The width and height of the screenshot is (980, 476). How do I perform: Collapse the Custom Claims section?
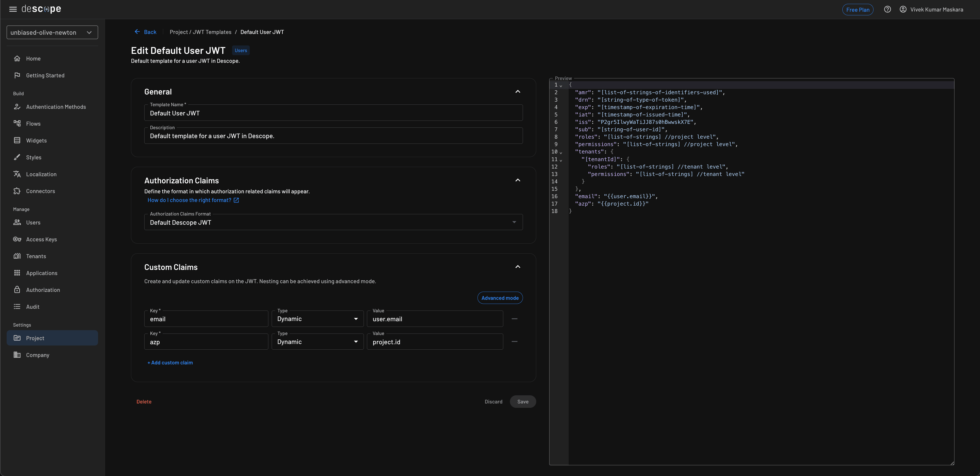[517, 267]
